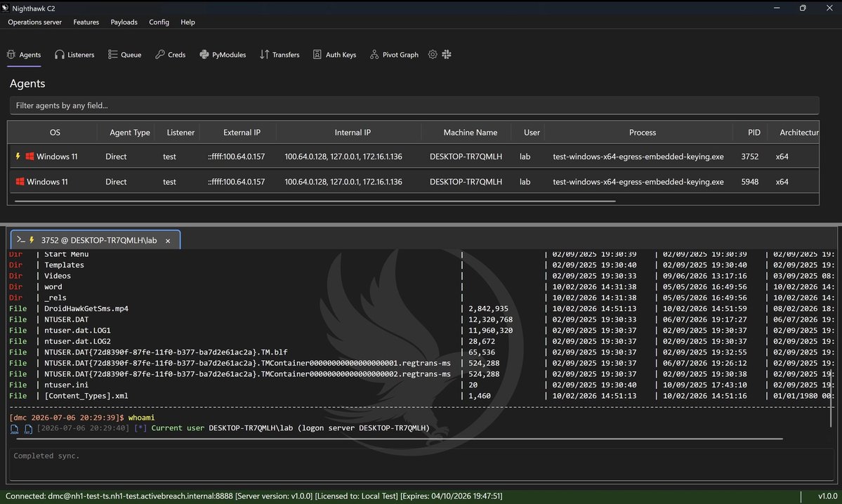842x504 pixels.
Task: Sort agents by External IP column
Action: (242, 132)
